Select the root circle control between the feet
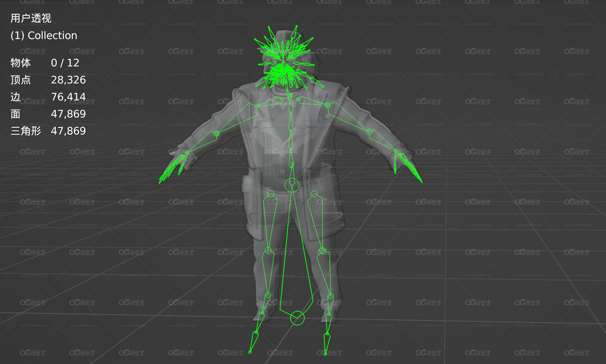The image size is (606, 364). 297,318
